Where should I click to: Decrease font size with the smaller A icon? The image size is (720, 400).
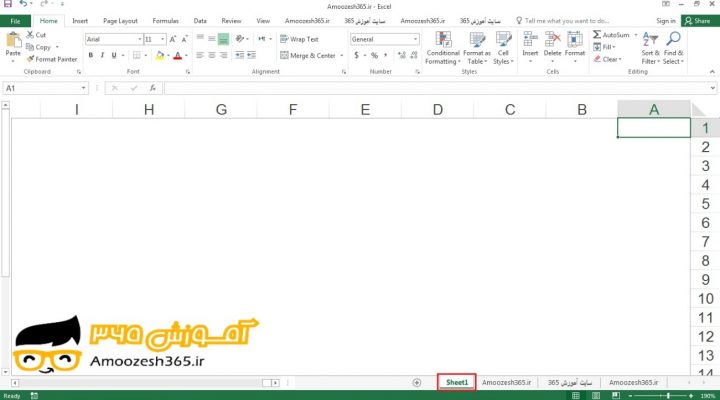coord(184,39)
